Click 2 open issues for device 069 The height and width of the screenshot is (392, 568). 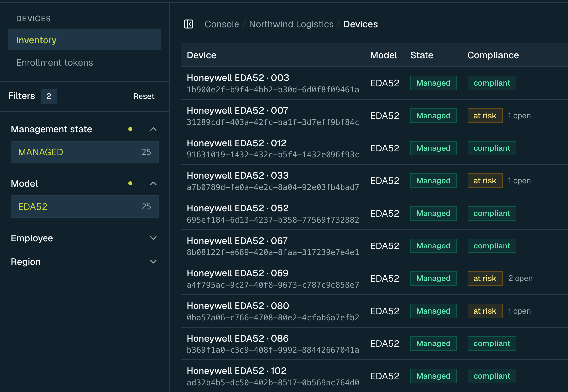tap(520, 278)
